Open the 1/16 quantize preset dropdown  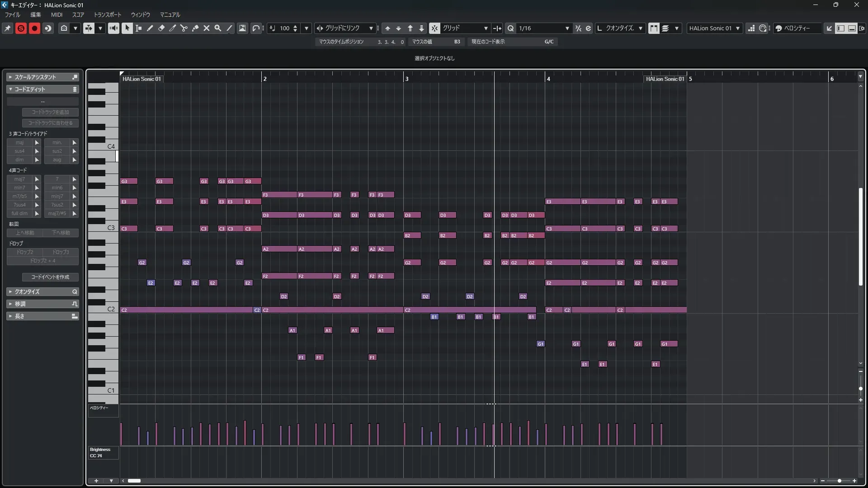(x=567, y=28)
